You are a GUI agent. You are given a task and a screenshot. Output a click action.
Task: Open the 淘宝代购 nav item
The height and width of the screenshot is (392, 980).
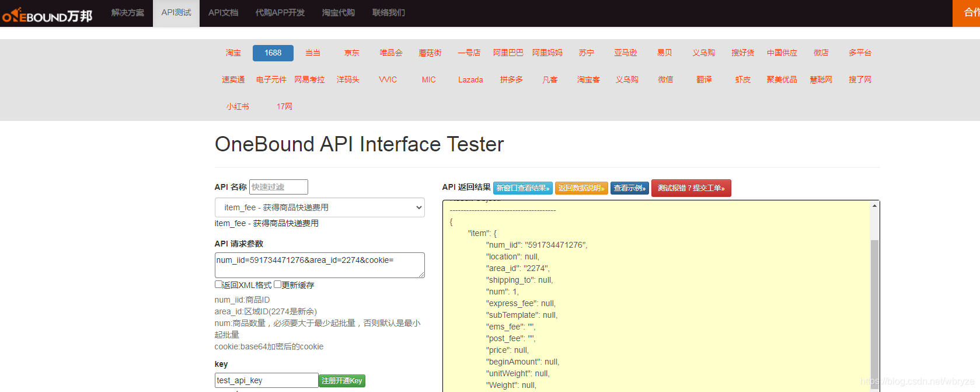pyautogui.click(x=339, y=12)
